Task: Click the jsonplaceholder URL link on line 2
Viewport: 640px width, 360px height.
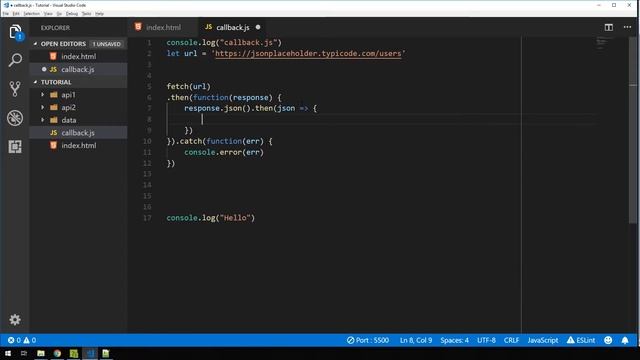Action: [x=308, y=53]
